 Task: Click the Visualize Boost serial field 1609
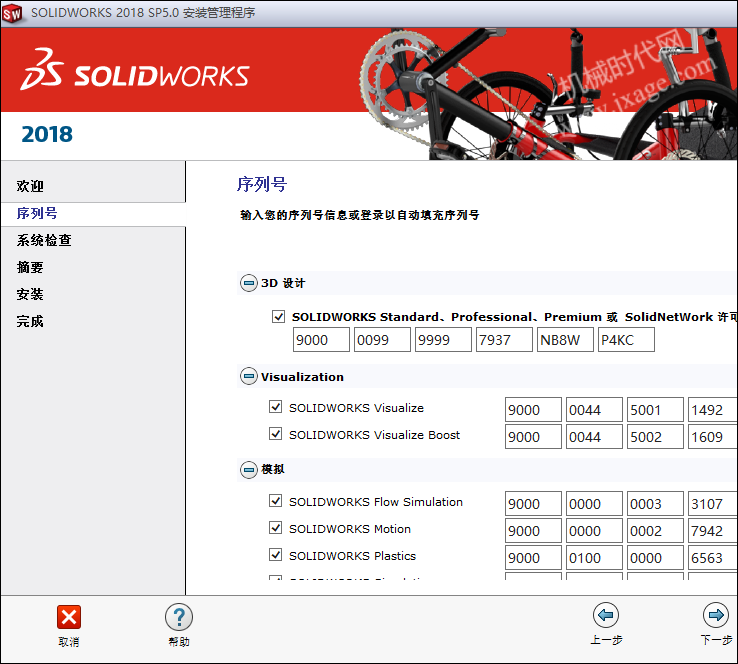click(713, 437)
